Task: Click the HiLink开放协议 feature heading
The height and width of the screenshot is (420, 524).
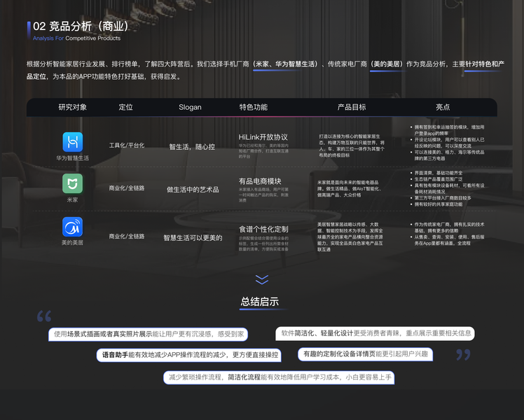Action: (x=263, y=137)
